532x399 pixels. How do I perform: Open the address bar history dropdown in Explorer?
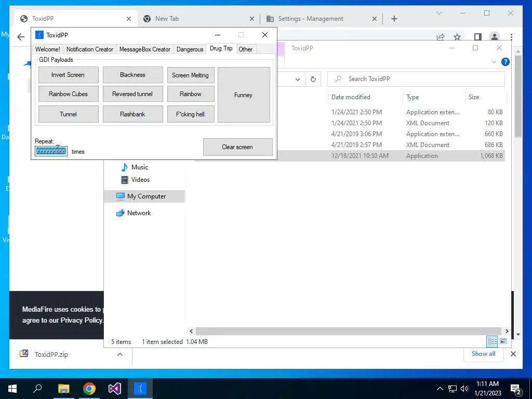click(x=298, y=79)
